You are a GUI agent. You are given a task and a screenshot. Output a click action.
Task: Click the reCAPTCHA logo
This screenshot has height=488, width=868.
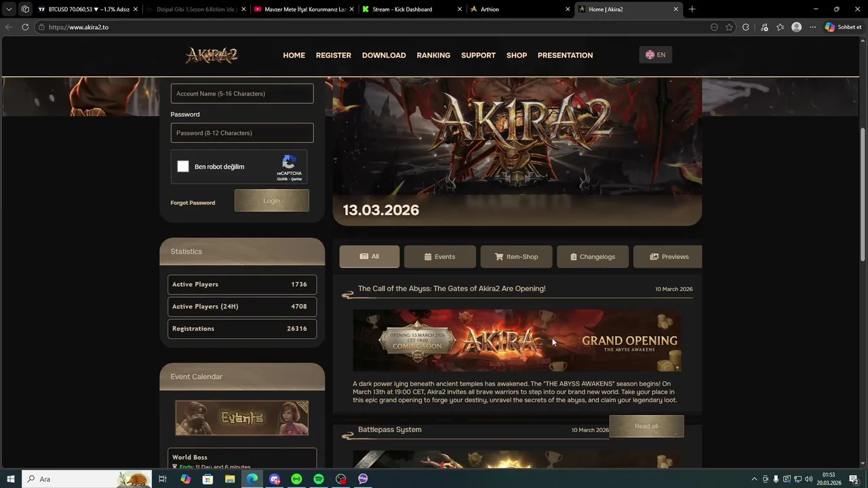coord(289,163)
